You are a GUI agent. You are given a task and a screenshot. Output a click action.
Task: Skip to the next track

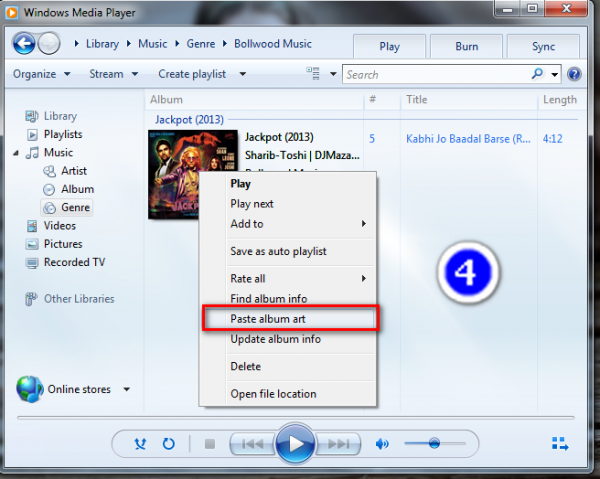coord(338,444)
